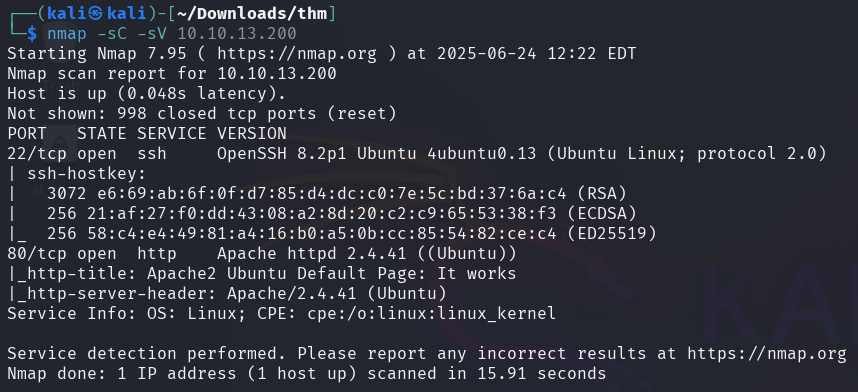Click the nmap command word
This screenshot has height=392, width=858.
67,34
